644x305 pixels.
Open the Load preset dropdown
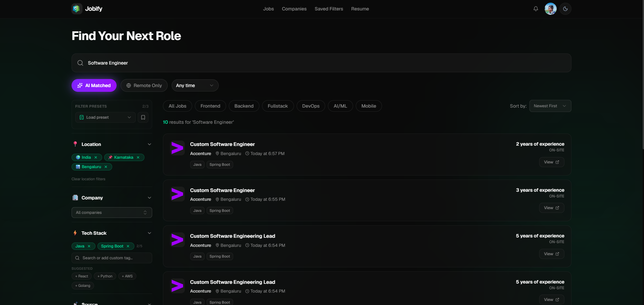(x=105, y=117)
